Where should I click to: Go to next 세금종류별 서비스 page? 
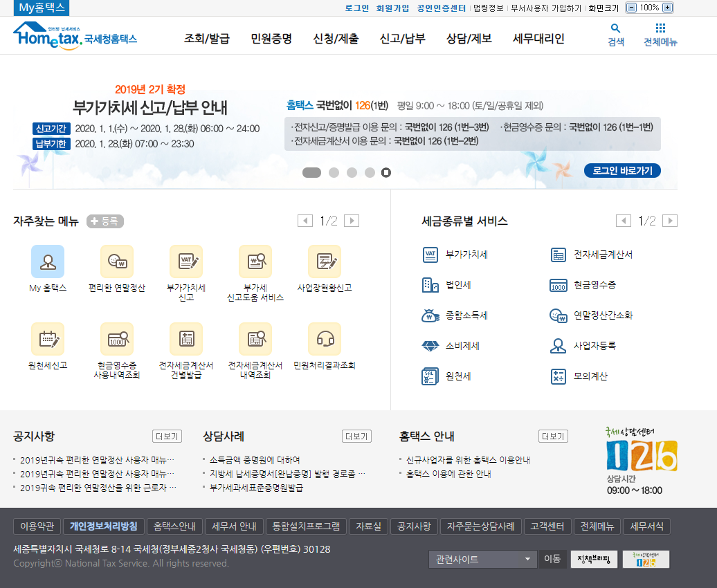click(670, 221)
